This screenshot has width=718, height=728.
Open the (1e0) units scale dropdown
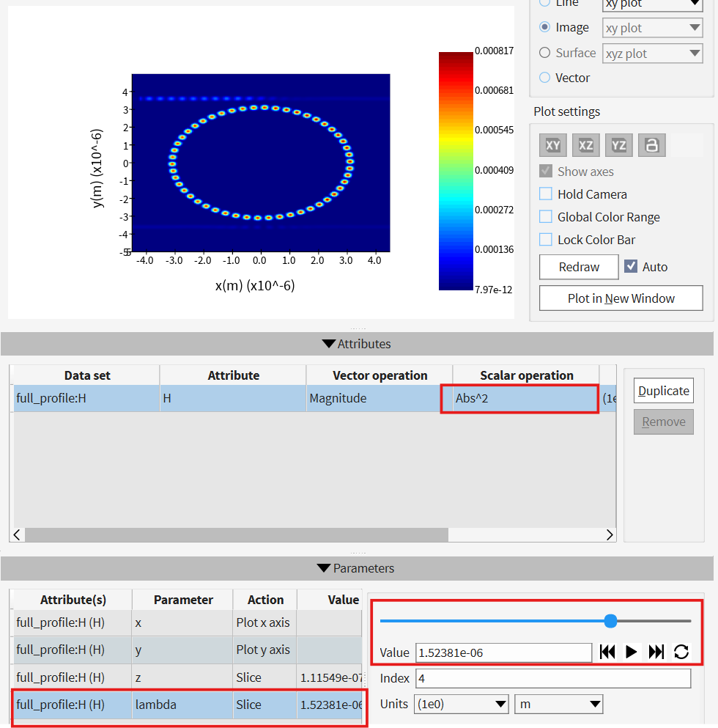click(462, 705)
